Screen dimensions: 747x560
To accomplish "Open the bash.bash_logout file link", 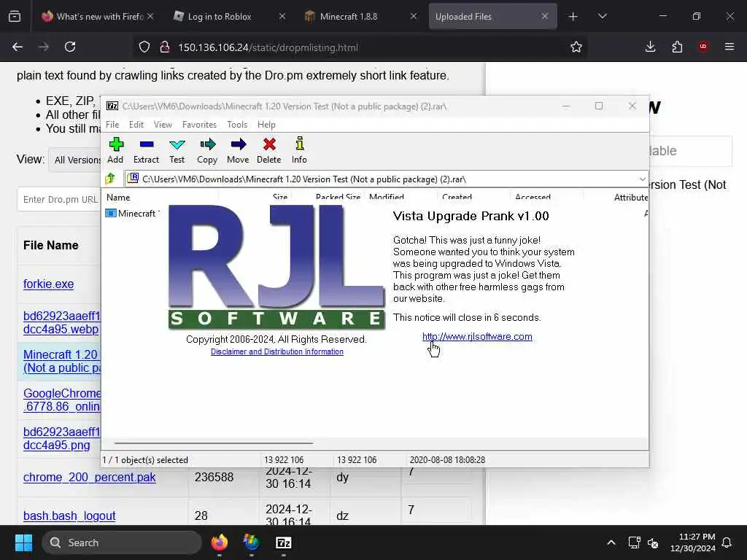I will pyautogui.click(x=69, y=516).
